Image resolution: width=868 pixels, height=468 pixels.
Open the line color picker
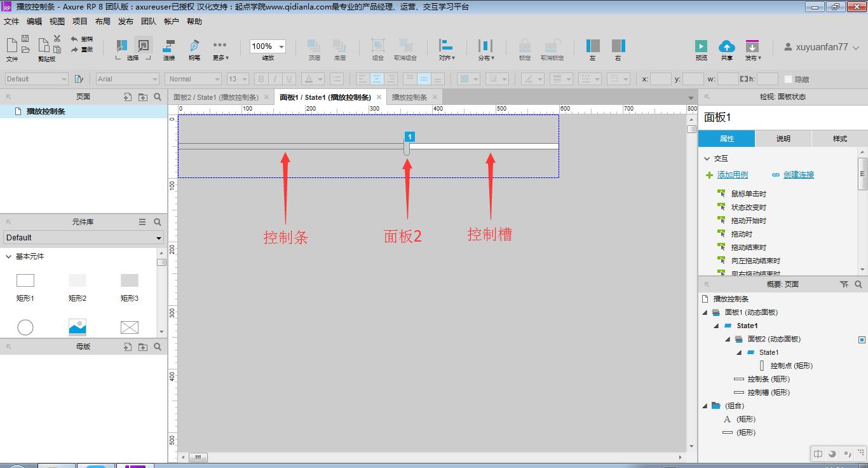click(532, 79)
